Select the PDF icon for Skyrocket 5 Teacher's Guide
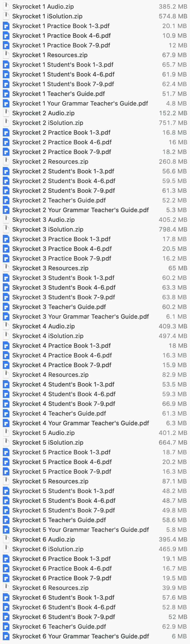190x644 pixels. tap(6, 520)
